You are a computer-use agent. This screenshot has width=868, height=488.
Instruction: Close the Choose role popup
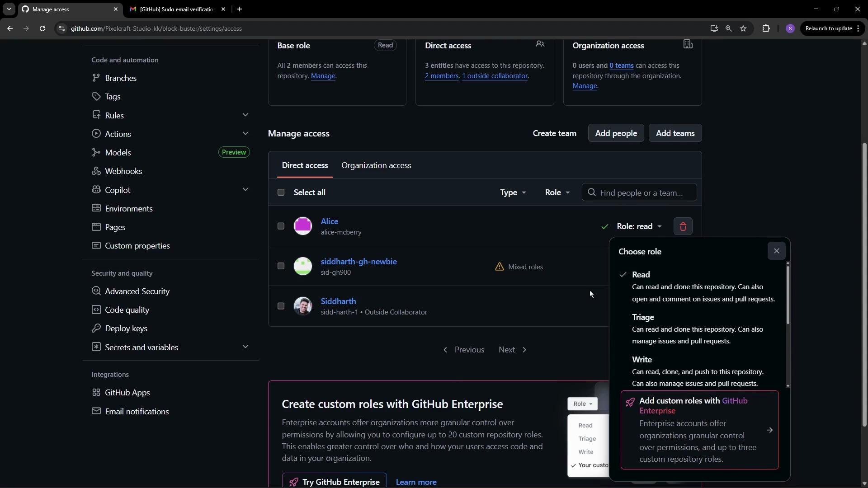(776, 251)
